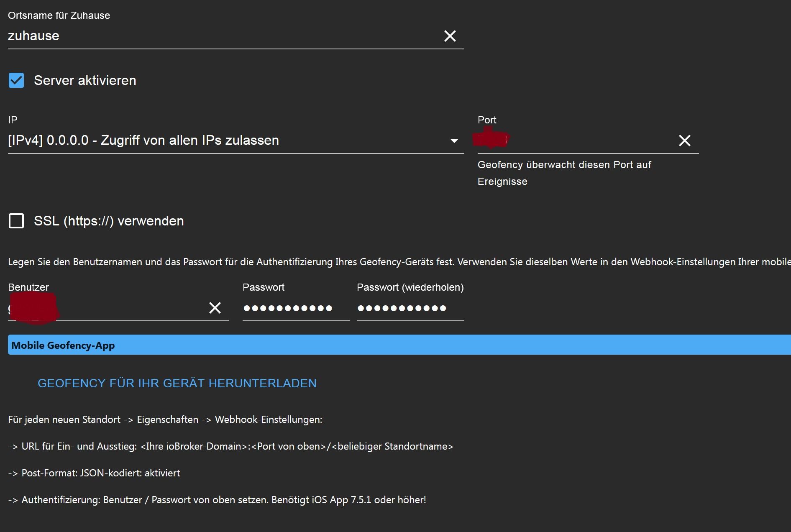Clear the Benutzer field value
The width and height of the screenshot is (791, 532).
pos(215,308)
